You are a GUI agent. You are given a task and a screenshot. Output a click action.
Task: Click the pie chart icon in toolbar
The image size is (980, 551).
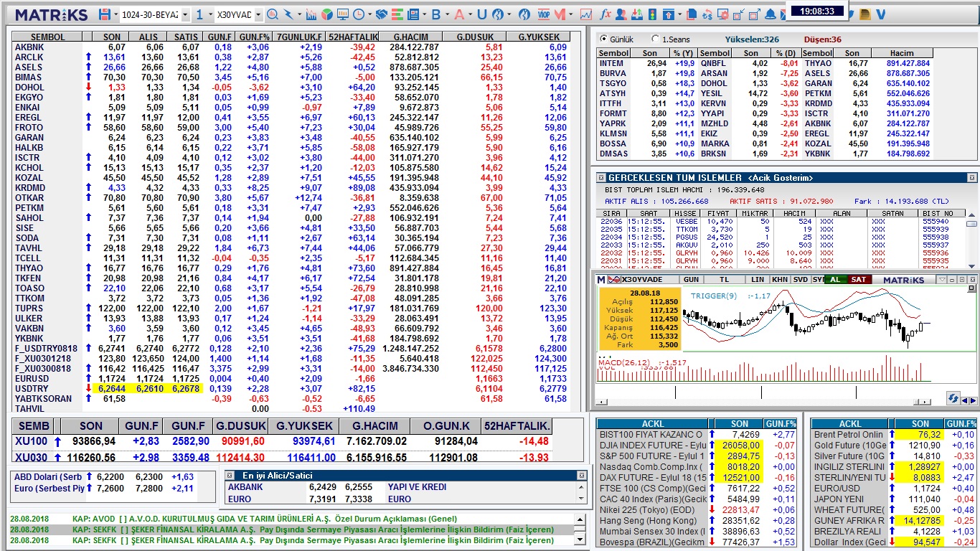point(326,14)
